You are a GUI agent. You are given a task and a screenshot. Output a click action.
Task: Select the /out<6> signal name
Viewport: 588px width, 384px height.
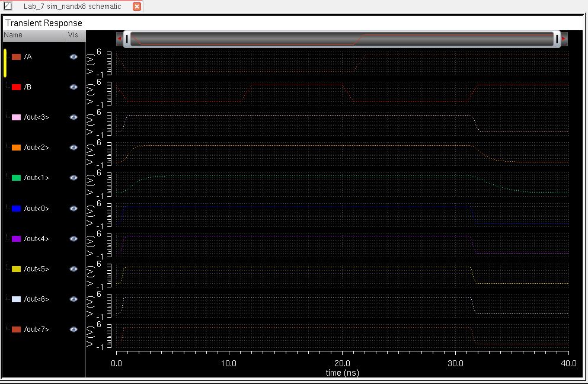pos(37,299)
